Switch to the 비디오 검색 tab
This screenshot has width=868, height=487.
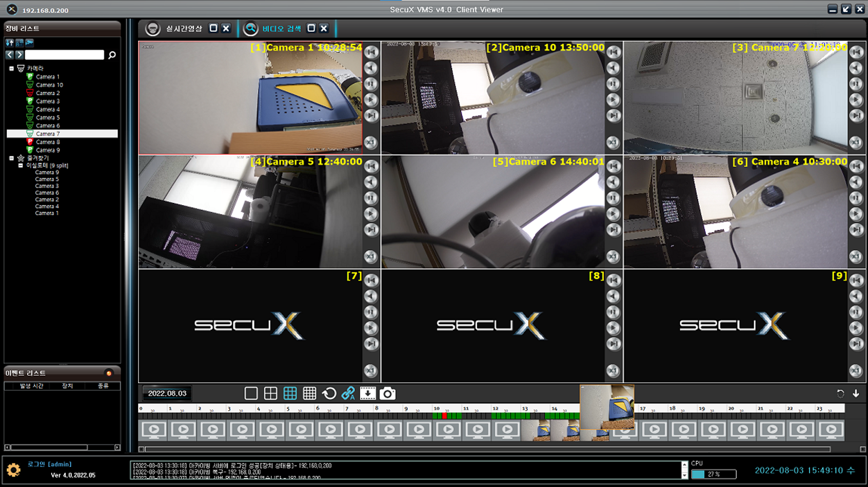(x=281, y=29)
